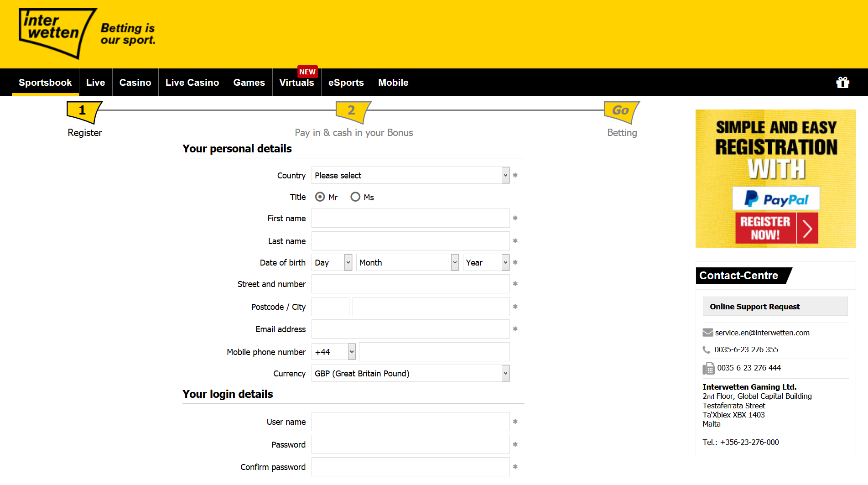The width and height of the screenshot is (868, 485).
Task: Click the step 1 Register flag
Action: coord(84,112)
